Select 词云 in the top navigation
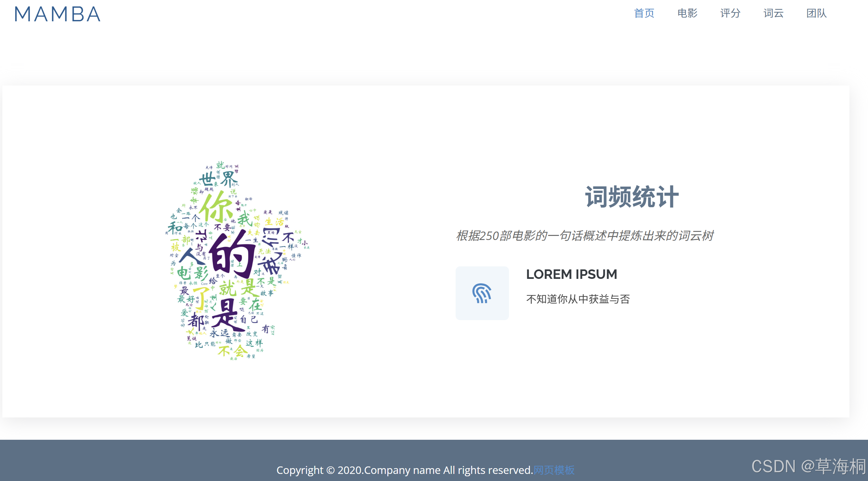The image size is (868, 481). pyautogui.click(x=773, y=13)
